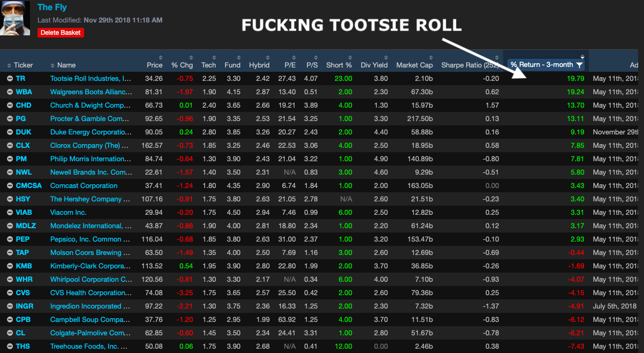Image resolution: width=644 pixels, height=353 pixels.
Task: Remove WHR row using its minus icon
Action: tap(10, 279)
